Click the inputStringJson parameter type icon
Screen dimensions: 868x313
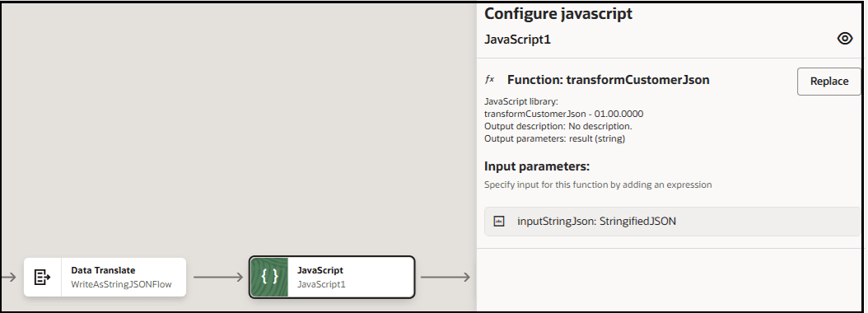click(499, 222)
